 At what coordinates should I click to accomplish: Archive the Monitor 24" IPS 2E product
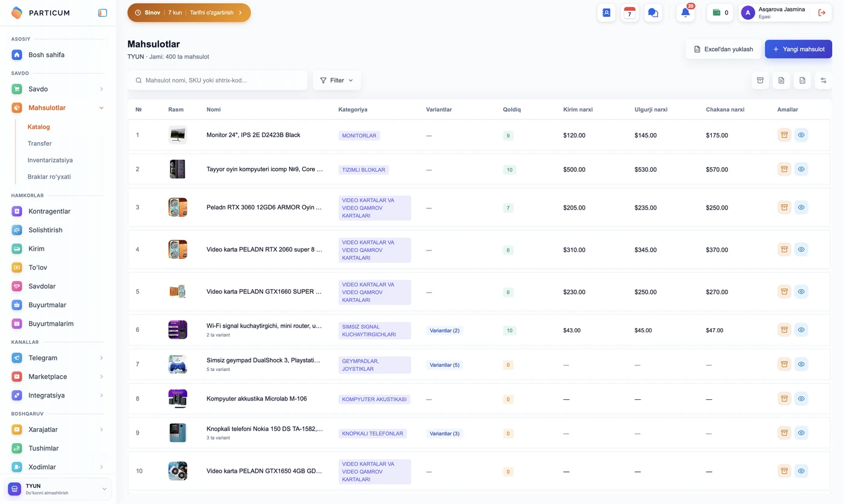point(784,135)
